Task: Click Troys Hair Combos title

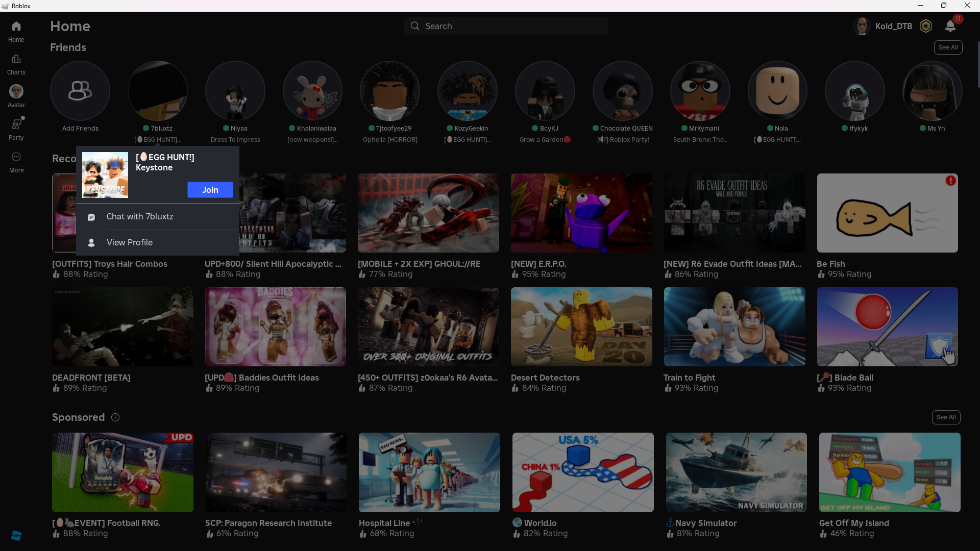Action: [x=110, y=264]
